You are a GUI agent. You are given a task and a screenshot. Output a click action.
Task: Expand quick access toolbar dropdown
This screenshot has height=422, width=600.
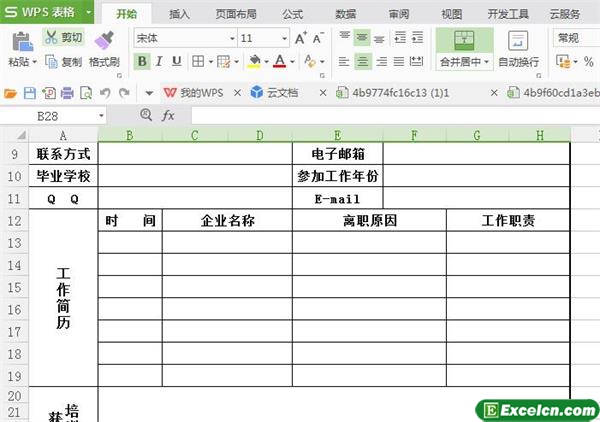pyautogui.click(x=149, y=93)
